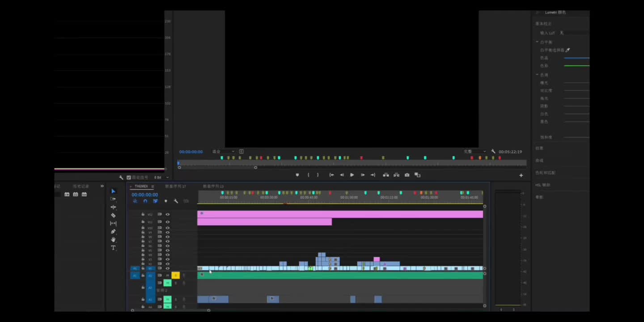The image size is (644, 322).
Task: Toggle visibility eye of track V12
Action: [x=168, y=214]
